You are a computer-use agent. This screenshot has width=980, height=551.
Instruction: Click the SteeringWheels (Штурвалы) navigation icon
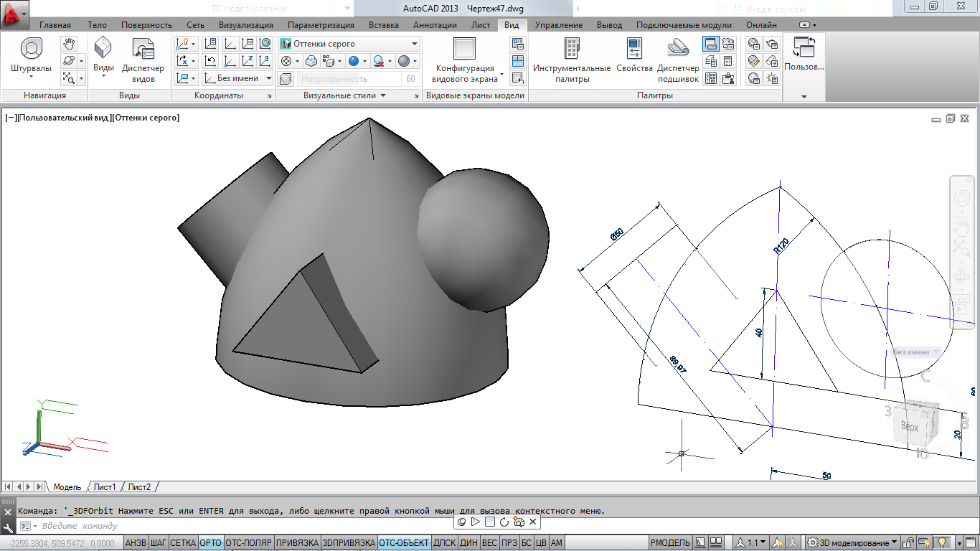(31, 50)
